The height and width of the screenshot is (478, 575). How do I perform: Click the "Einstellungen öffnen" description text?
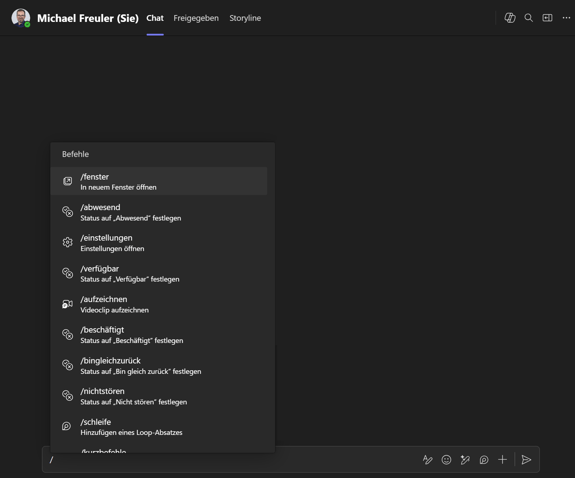(x=112, y=249)
